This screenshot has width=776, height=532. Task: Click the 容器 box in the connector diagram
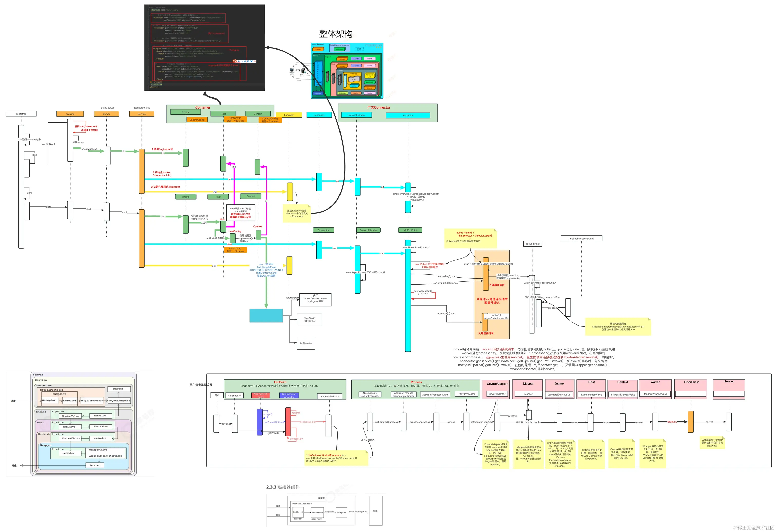[x=375, y=511]
